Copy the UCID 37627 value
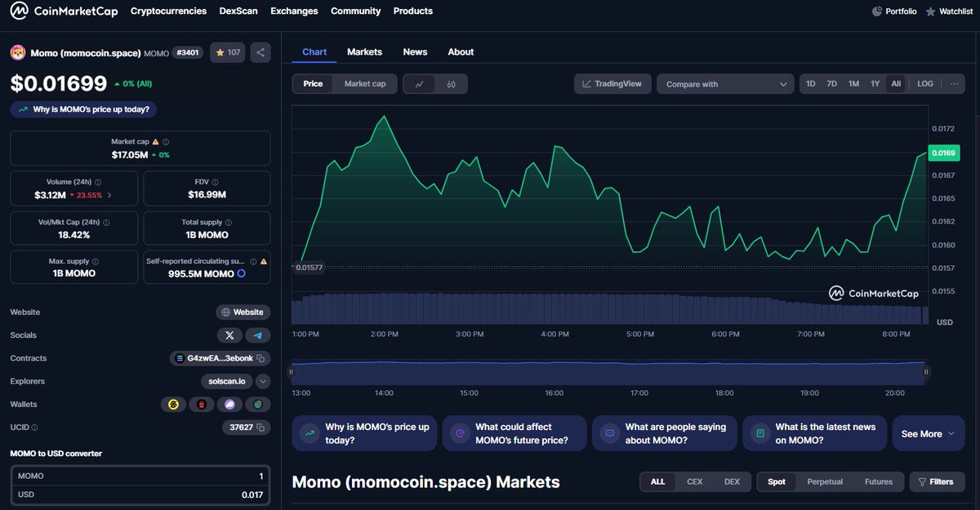The height and width of the screenshot is (510, 980). tap(259, 427)
